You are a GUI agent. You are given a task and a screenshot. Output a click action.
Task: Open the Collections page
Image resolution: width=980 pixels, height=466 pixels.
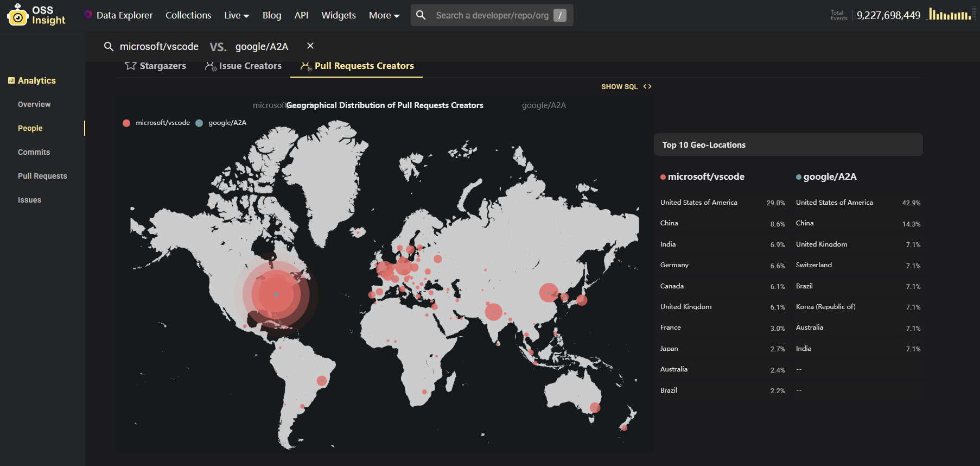click(188, 15)
